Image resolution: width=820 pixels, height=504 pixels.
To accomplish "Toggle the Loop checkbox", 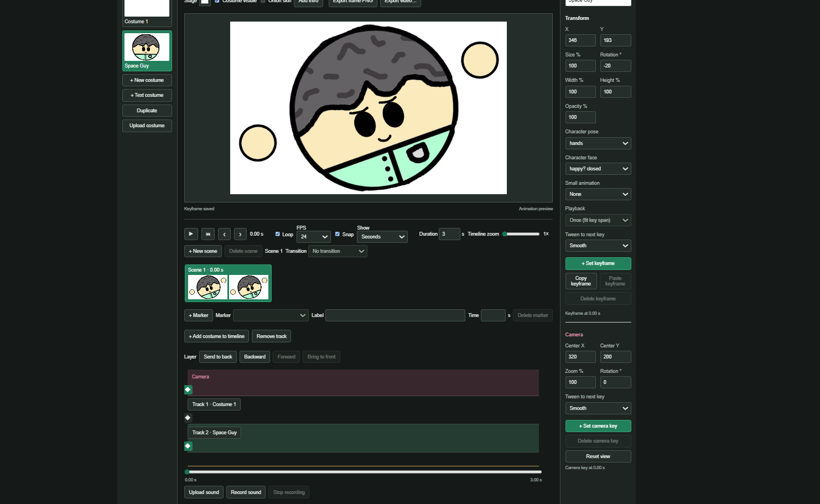I will pos(278,234).
